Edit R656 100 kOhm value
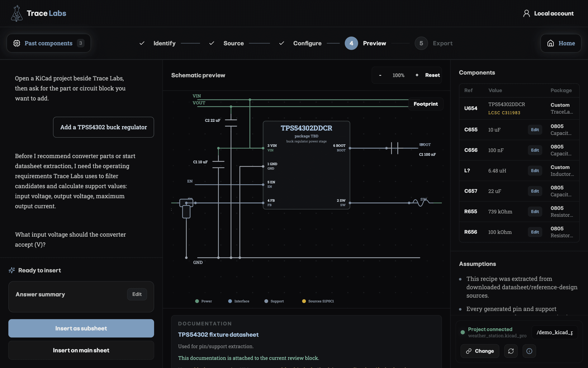The height and width of the screenshot is (368, 588). pyautogui.click(x=535, y=232)
